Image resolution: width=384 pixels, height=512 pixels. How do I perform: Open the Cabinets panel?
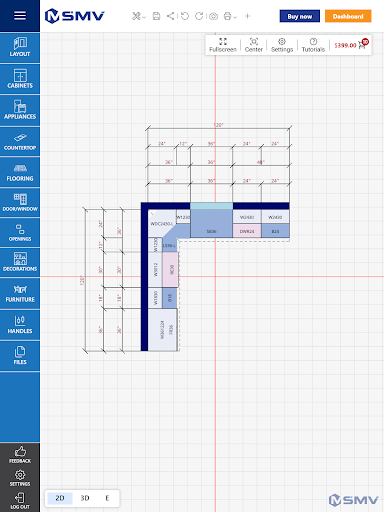pyautogui.click(x=20, y=79)
